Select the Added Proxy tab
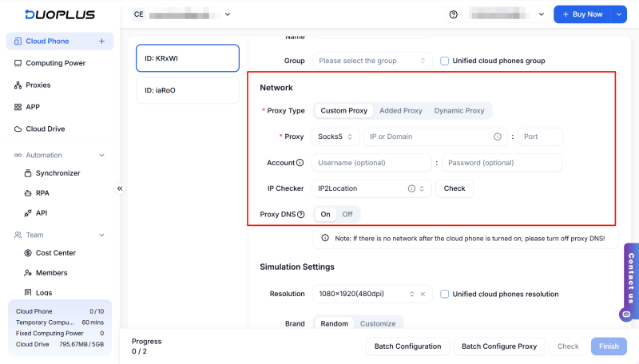 401,111
